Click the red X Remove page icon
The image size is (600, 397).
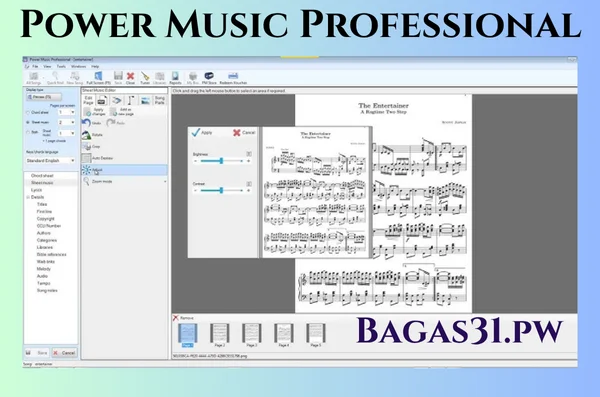[x=176, y=318]
